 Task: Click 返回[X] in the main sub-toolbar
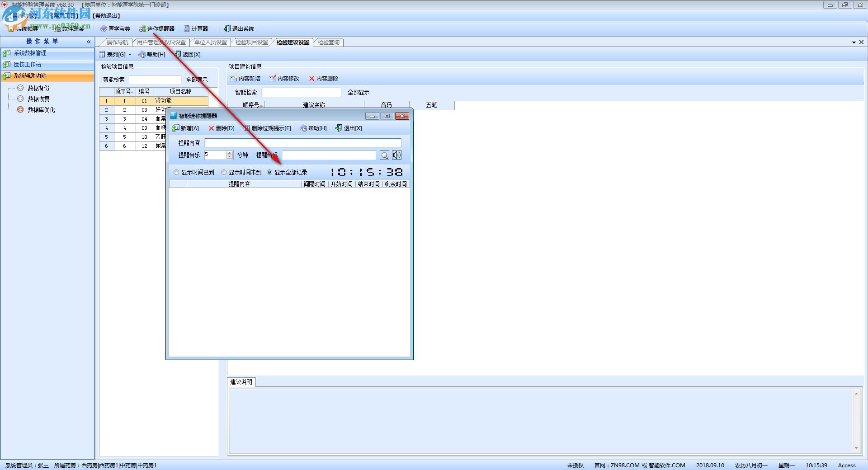click(x=188, y=55)
